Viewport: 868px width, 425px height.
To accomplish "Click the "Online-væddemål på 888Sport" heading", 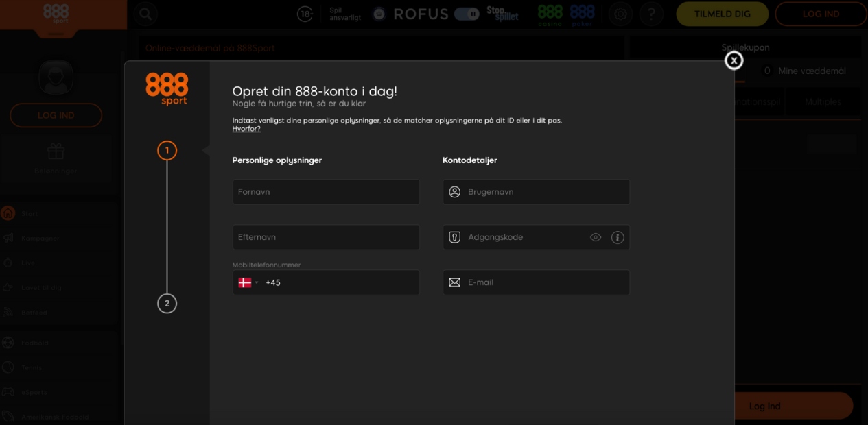I will click(210, 48).
